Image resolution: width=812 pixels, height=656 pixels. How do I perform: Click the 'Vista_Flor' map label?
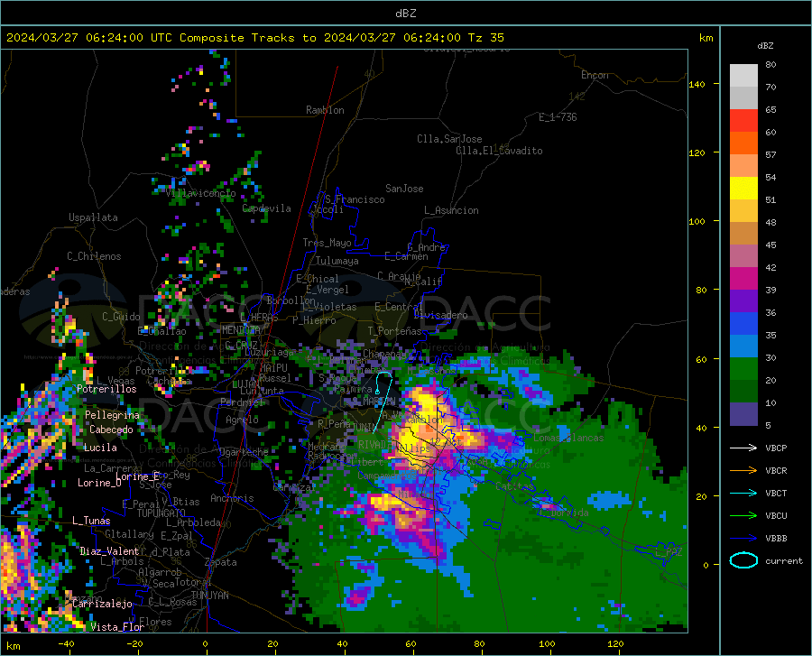117,627
